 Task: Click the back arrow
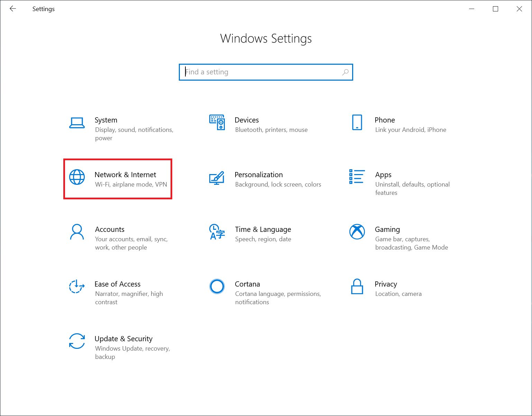[13, 9]
